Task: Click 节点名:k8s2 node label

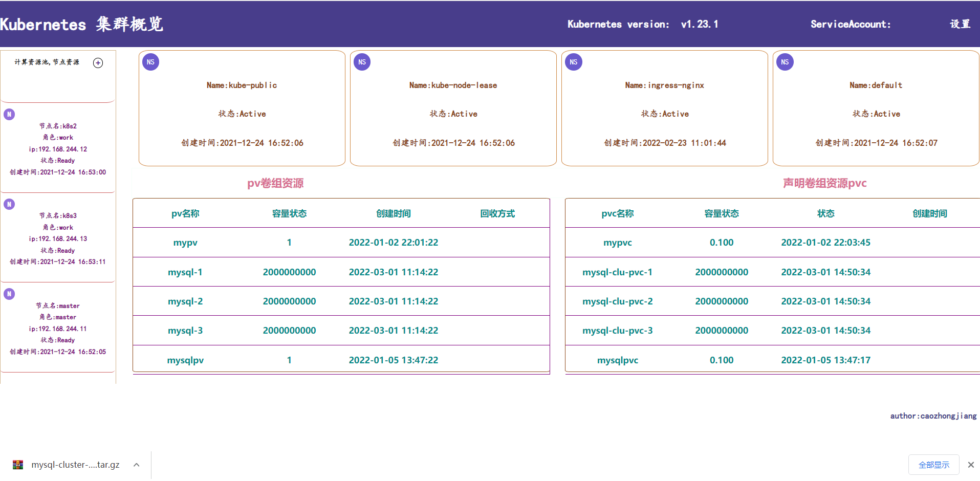Action: tap(58, 126)
